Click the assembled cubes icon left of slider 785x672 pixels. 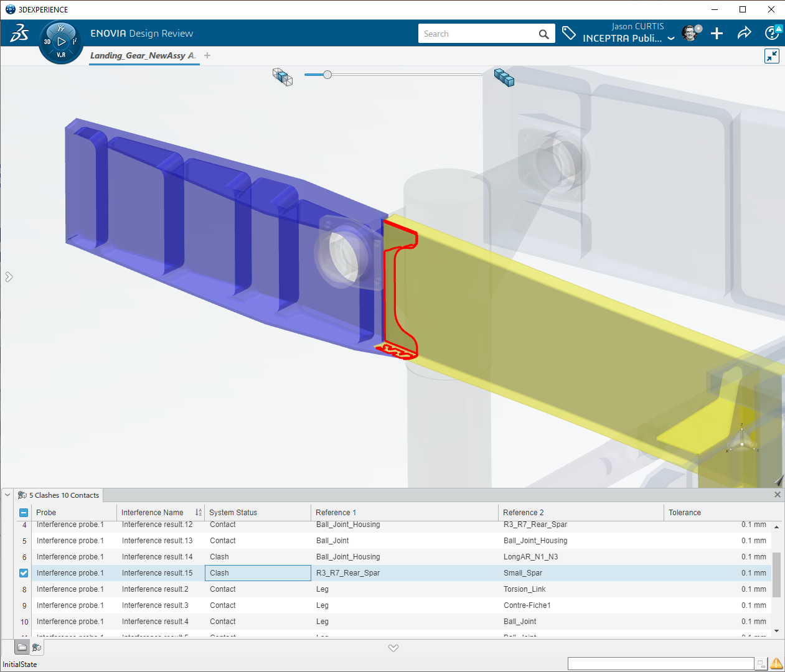[283, 77]
